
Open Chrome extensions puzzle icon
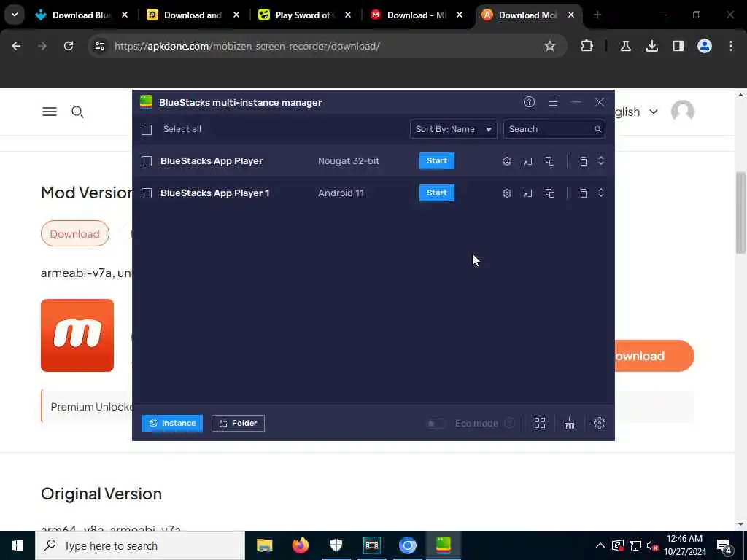click(587, 46)
